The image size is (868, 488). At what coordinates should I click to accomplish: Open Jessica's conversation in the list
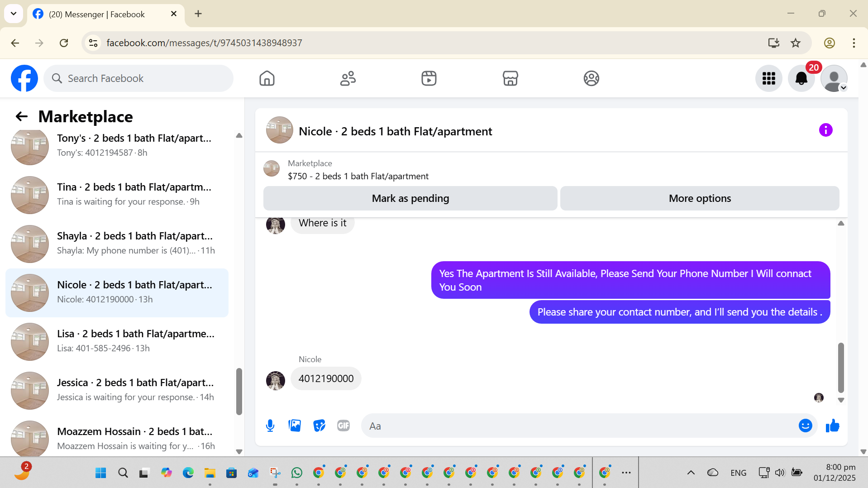[x=117, y=390]
